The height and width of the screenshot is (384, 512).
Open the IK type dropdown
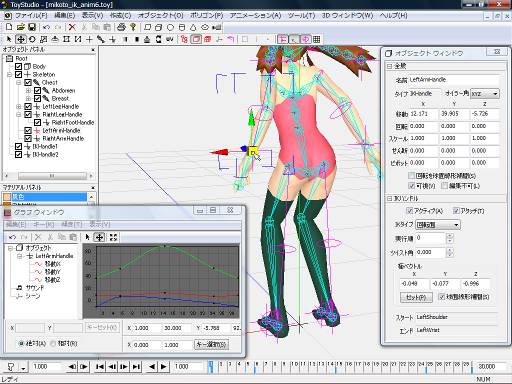(438, 225)
